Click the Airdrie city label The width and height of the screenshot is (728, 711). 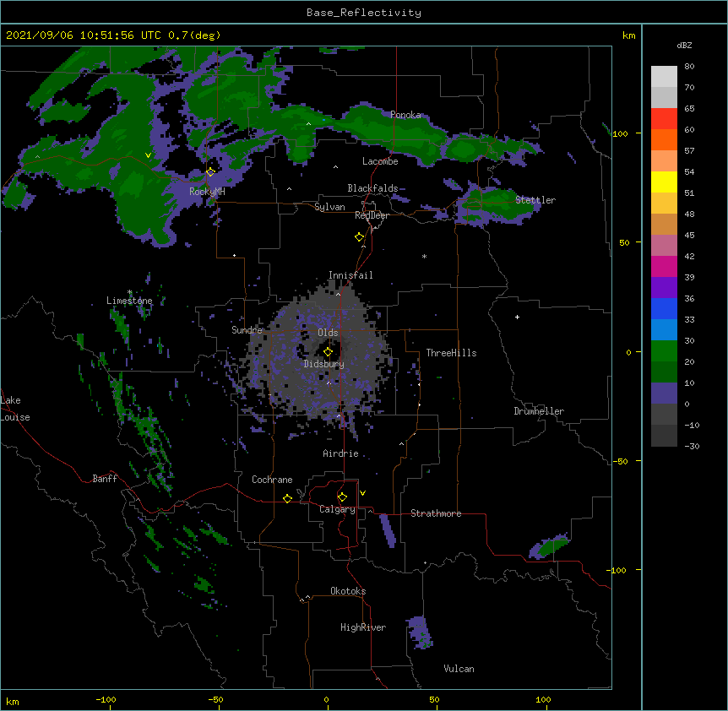coord(341,453)
